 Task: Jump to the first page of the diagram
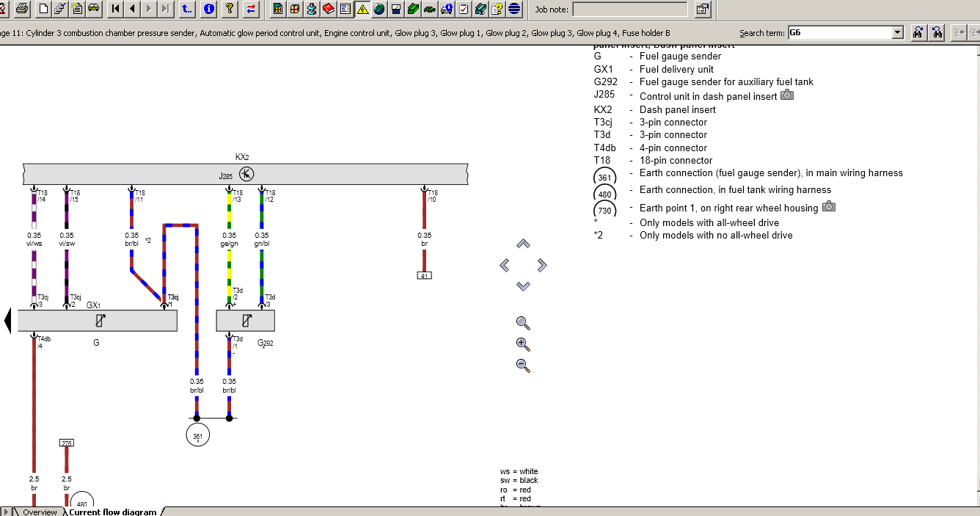coord(115,9)
